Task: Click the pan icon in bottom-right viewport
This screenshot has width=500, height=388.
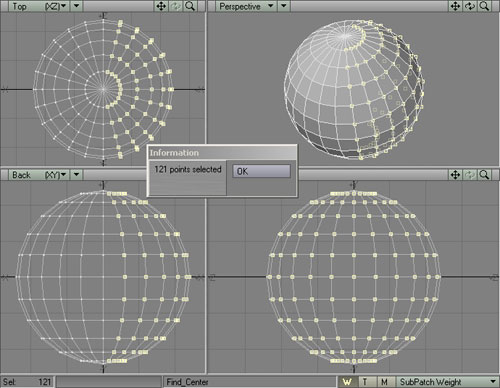Action: 455,175
